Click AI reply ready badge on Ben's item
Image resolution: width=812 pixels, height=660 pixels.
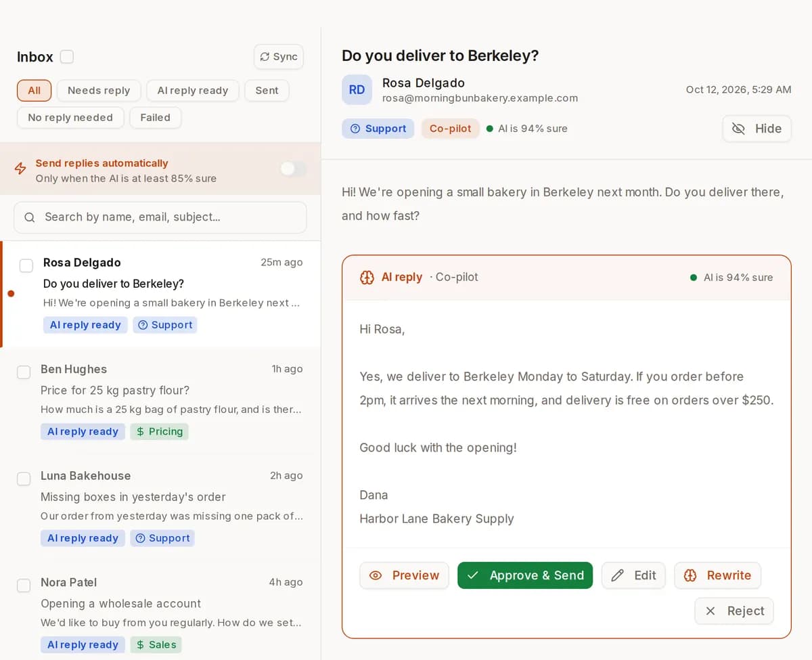(83, 431)
